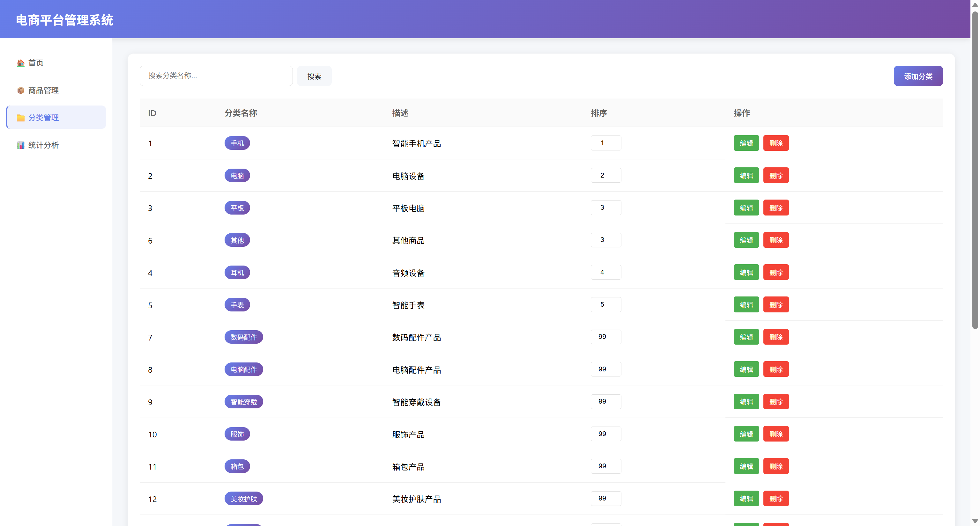Edit the 数码配件 category
This screenshot has height=526, width=980.
tap(746, 337)
